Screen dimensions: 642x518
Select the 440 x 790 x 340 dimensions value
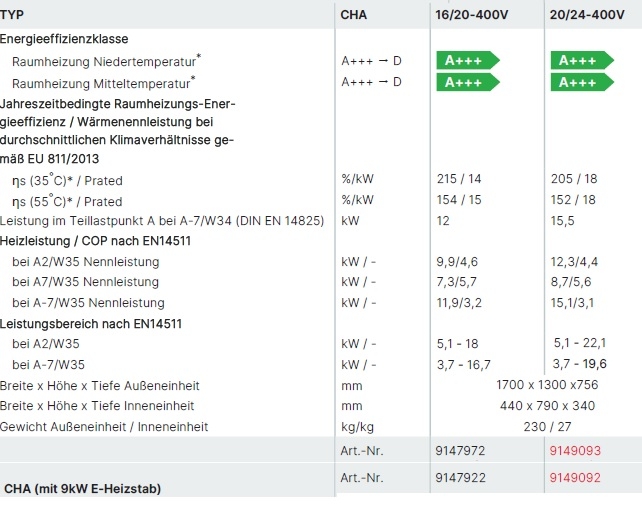click(x=546, y=406)
